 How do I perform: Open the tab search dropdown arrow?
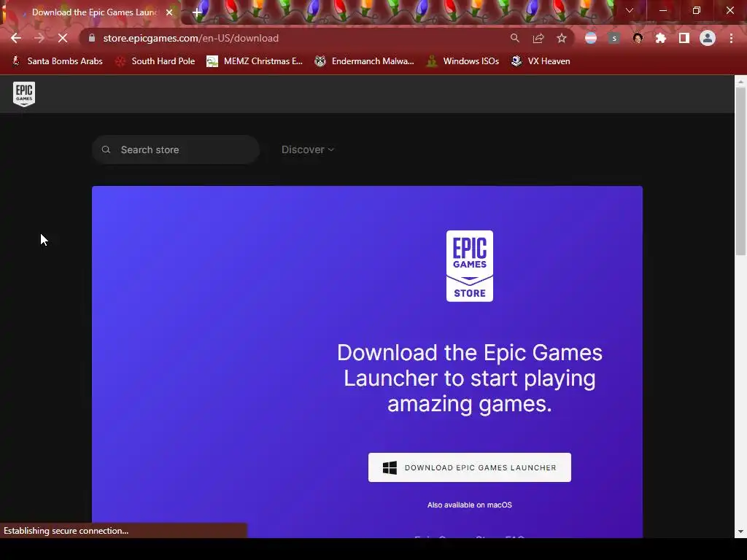click(x=630, y=10)
